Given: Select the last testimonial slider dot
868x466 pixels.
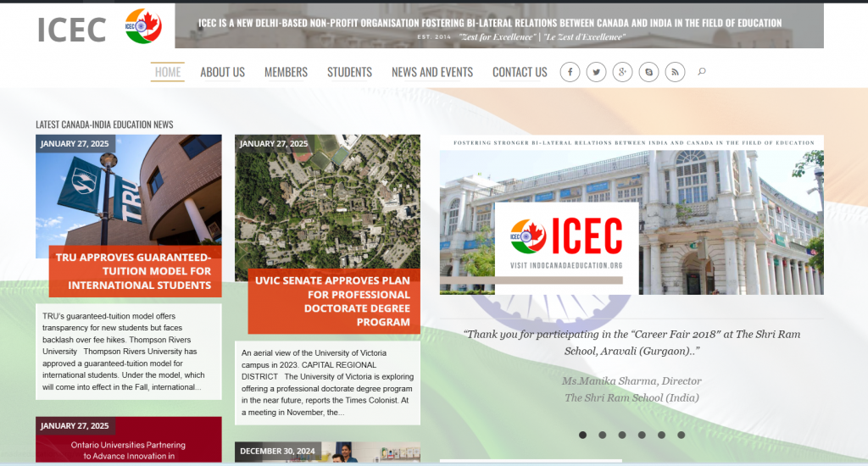Looking at the screenshot, I should pos(682,435).
